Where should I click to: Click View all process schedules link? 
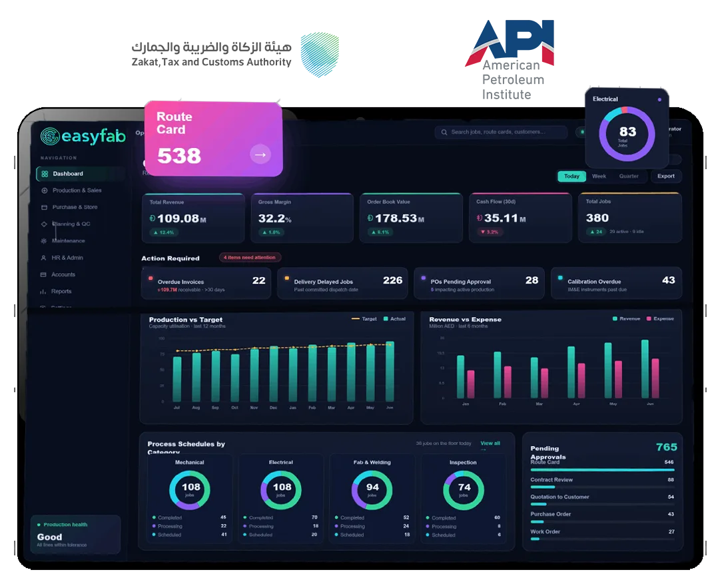tap(490, 443)
